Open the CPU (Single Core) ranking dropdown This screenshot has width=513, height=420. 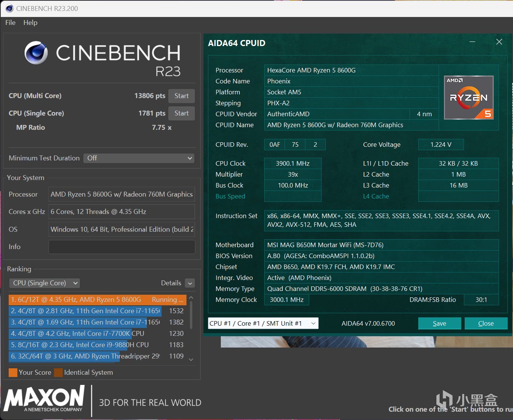[x=45, y=283]
